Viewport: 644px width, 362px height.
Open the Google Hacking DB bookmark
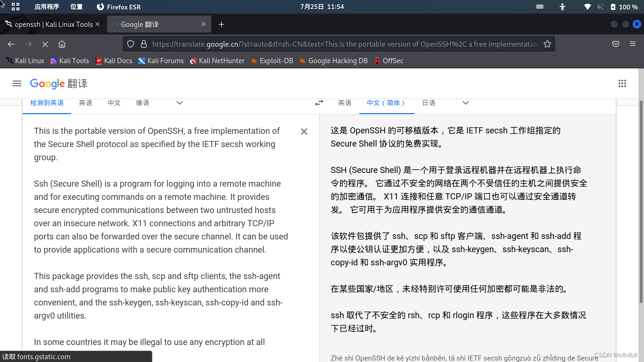[333, 60]
